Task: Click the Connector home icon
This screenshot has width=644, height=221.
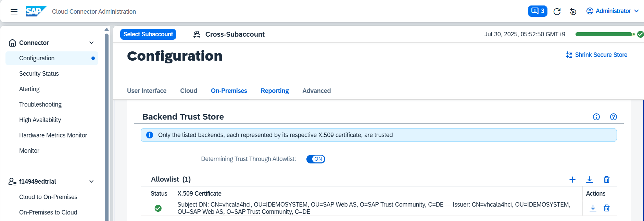Action: pyautogui.click(x=12, y=43)
